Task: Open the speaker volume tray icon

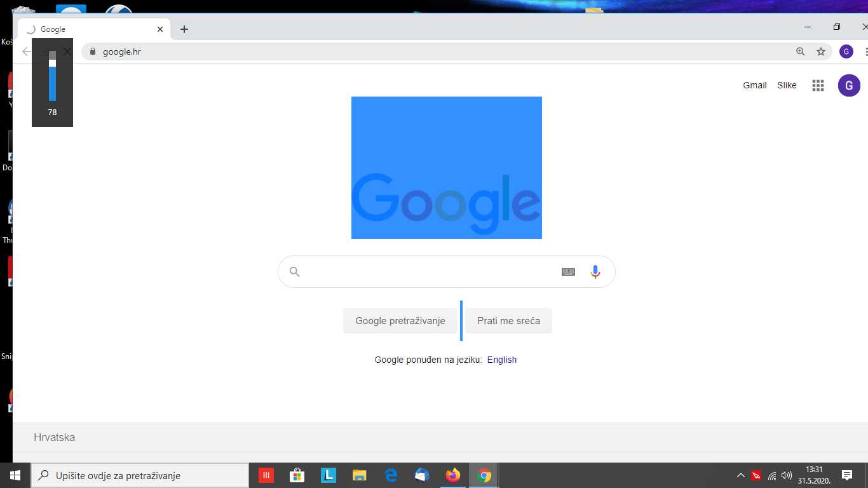Action: tap(787, 475)
